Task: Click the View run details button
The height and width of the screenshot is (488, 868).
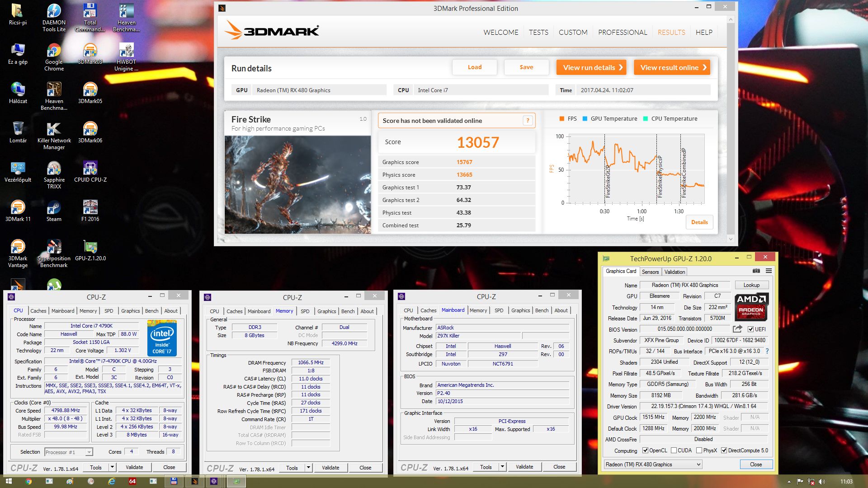Action: (x=591, y=67)
